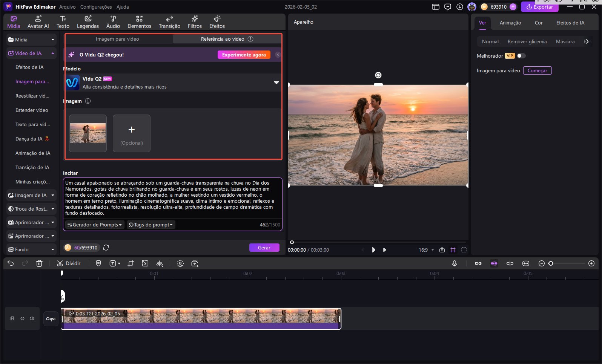
Task: Open Gerador de Prompts dropdown
Action: click(x=95, y=225)
